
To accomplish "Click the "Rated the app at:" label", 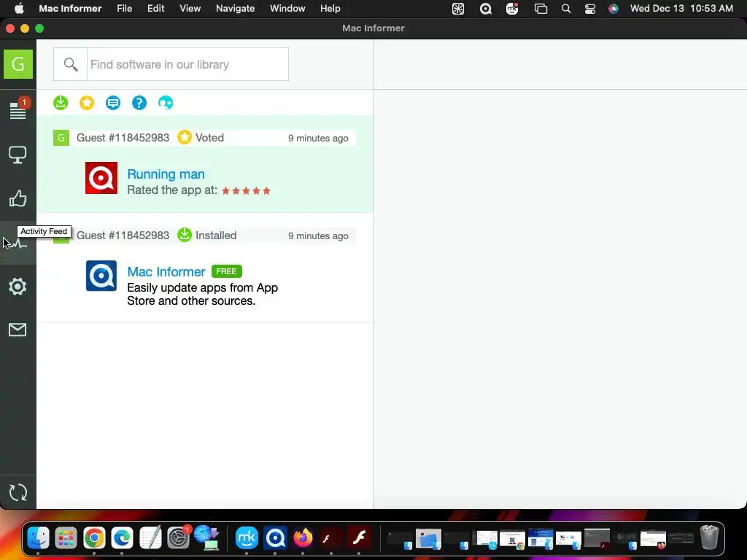I will [x=172, y=190].
